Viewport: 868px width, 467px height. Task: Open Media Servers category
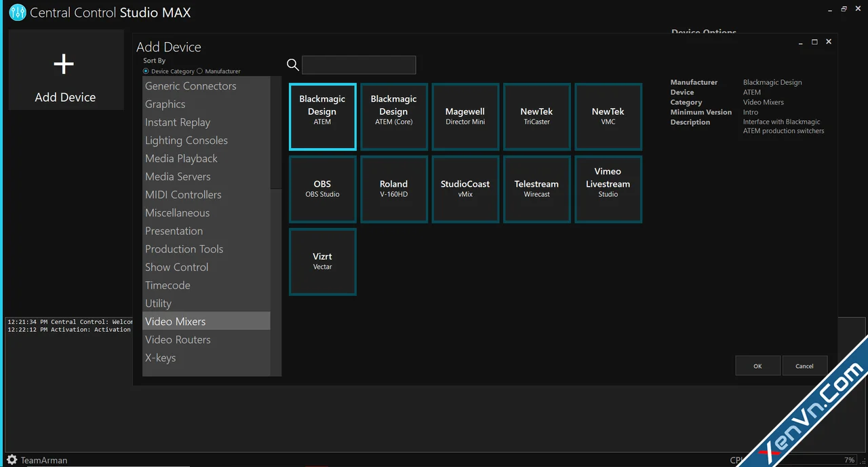click(206, 176)
